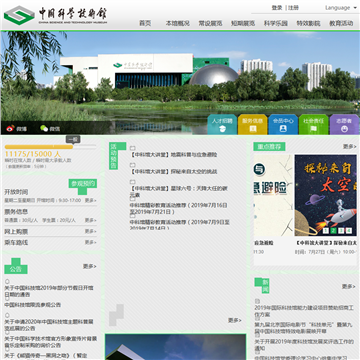Open 首页 home menu
This screenshot has height=360, width=360.
tap(145, 23)
